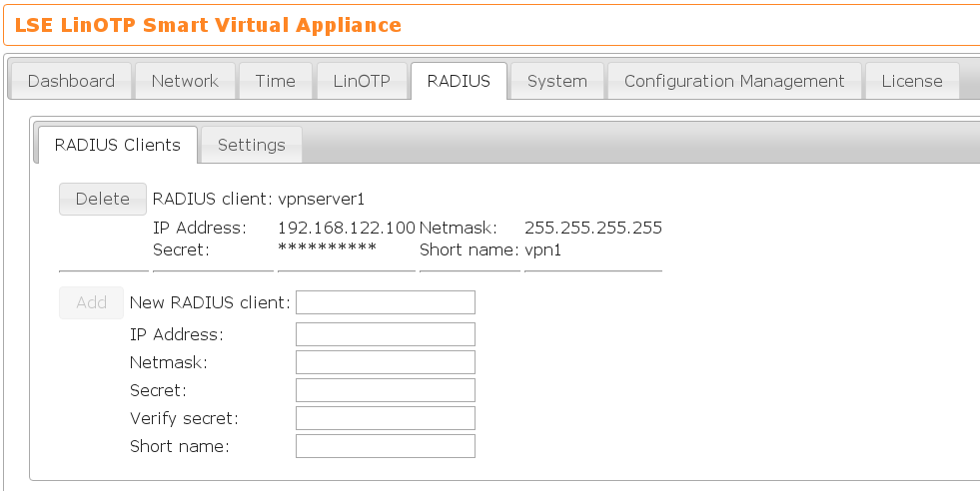
Task: Select the Netmask input box
Action: click(x=385, y=362)
